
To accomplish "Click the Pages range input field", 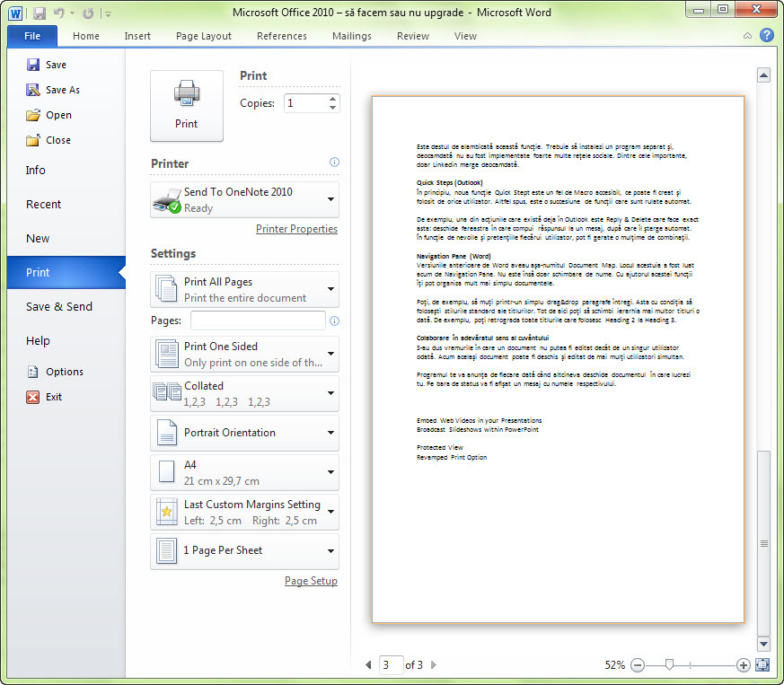I will [x=258, y=321].
